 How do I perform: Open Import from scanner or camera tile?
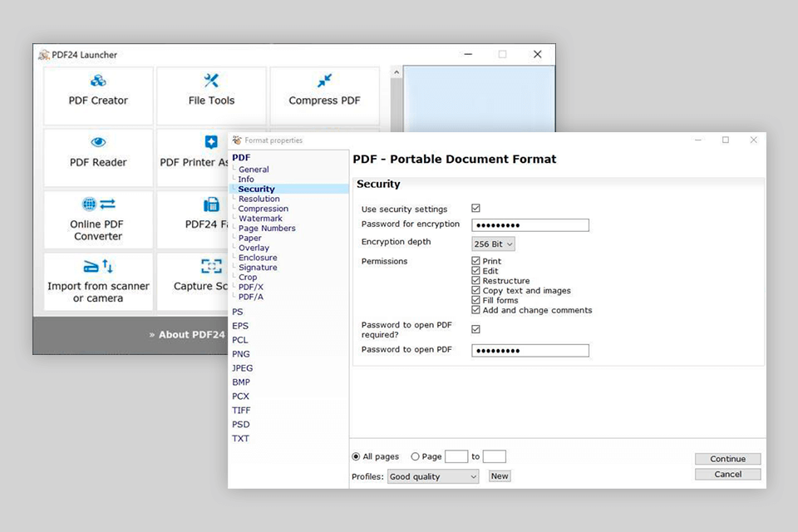tap(98, 282)
